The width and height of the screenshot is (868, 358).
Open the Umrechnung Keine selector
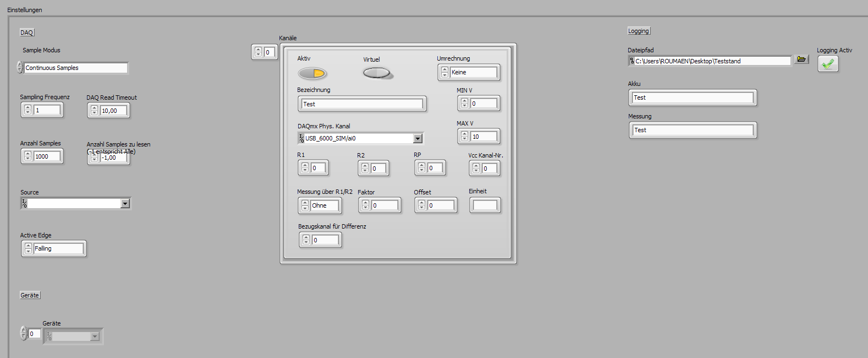(474, 72)
